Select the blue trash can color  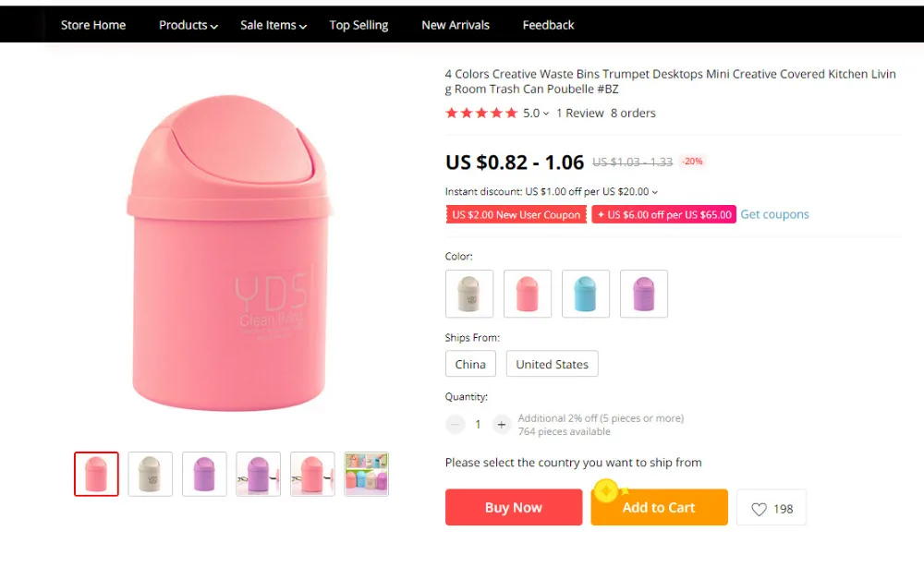tap(586, 294)
